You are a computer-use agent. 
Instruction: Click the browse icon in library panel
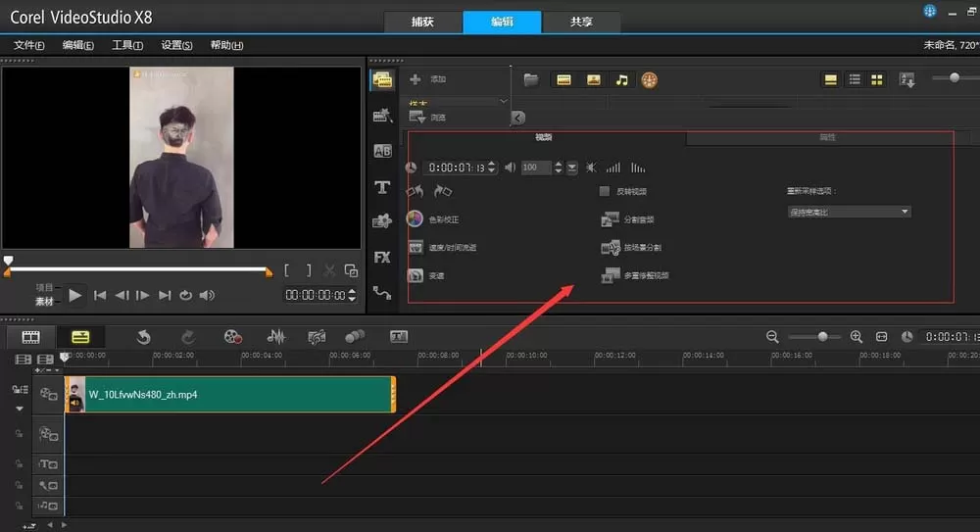click(416, 117)
